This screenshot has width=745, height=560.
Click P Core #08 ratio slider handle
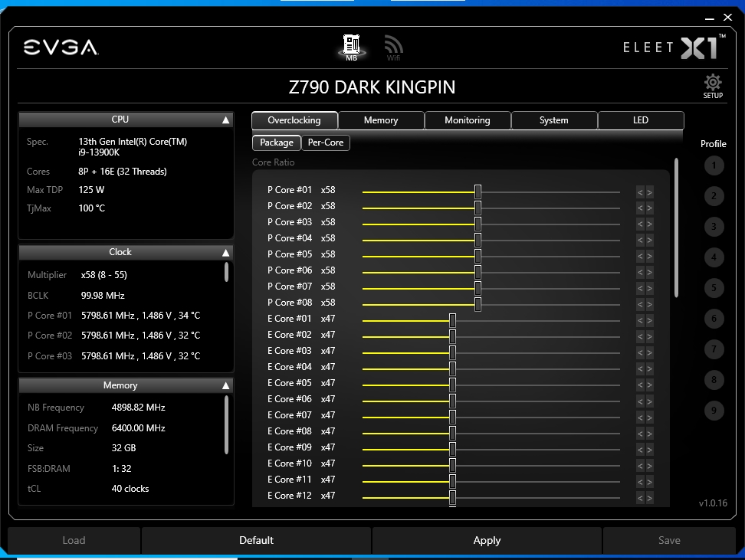478,304
